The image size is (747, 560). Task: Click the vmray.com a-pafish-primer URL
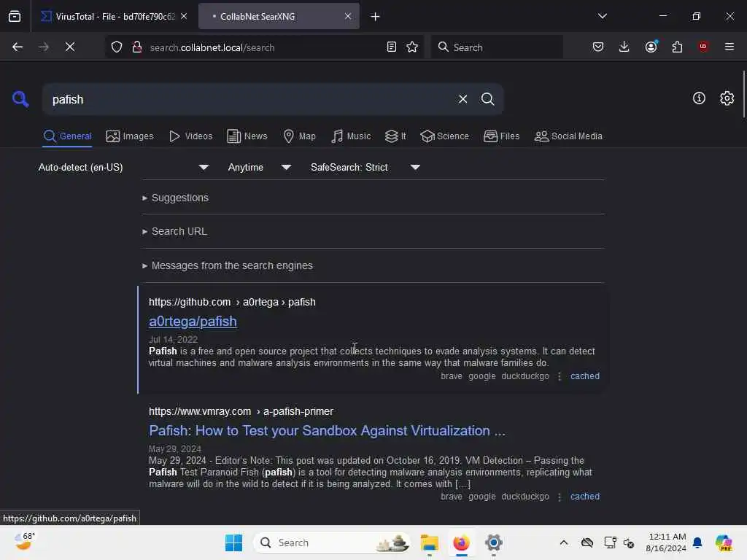tap(241, 411)
